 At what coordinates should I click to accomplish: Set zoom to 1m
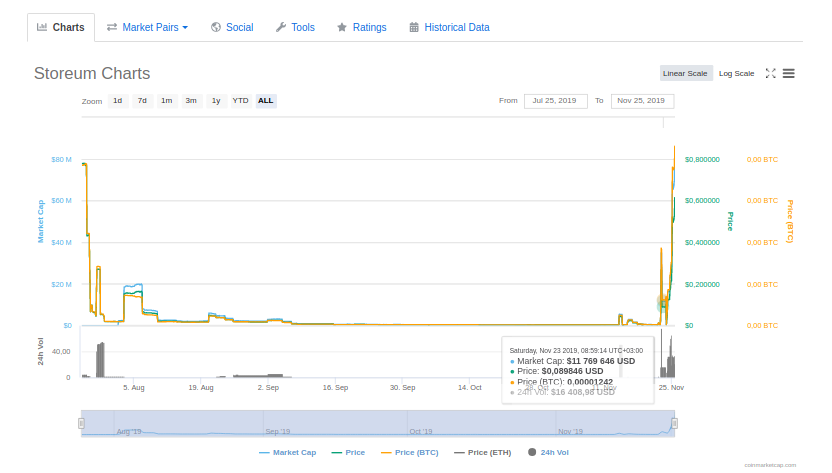click(x=167, y=101)
